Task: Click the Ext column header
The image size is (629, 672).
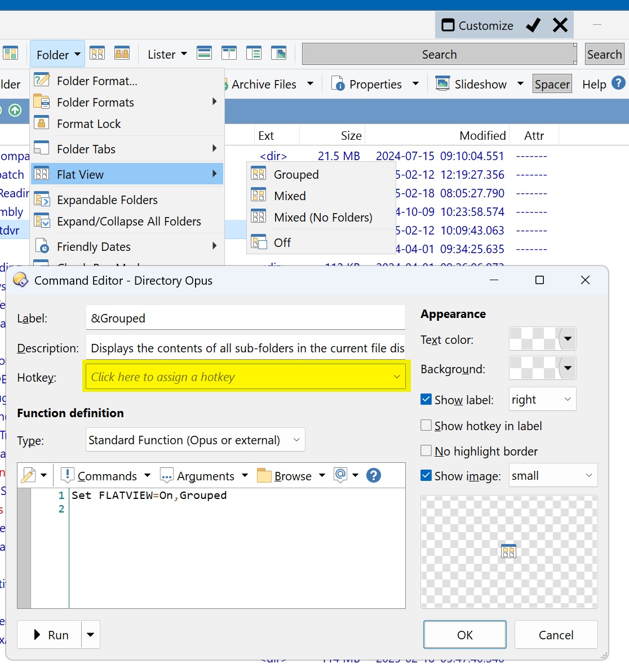Action: (x=277, y=135)
